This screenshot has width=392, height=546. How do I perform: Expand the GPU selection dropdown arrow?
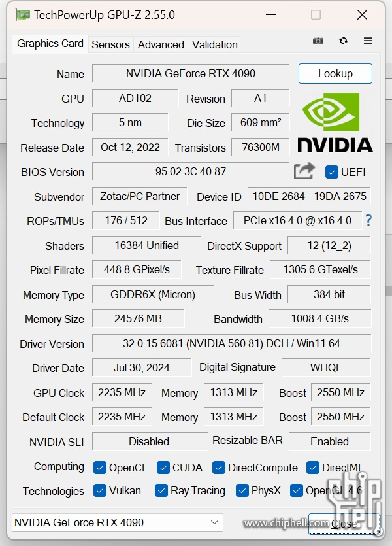pos(214,522)
